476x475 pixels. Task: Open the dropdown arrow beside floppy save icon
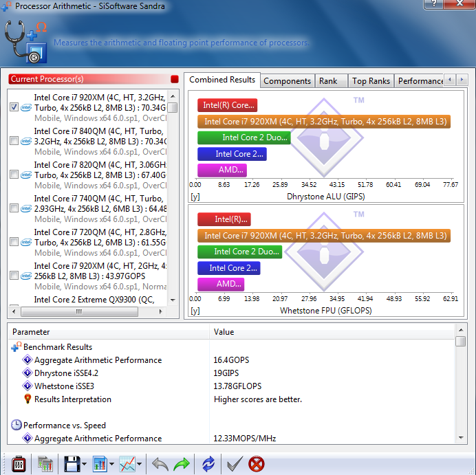[84, 464]
